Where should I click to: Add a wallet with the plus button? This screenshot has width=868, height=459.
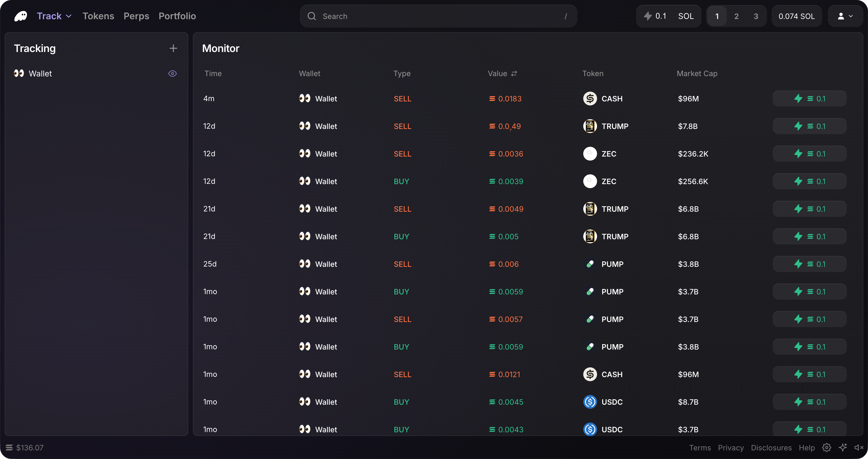click(173, 48)
